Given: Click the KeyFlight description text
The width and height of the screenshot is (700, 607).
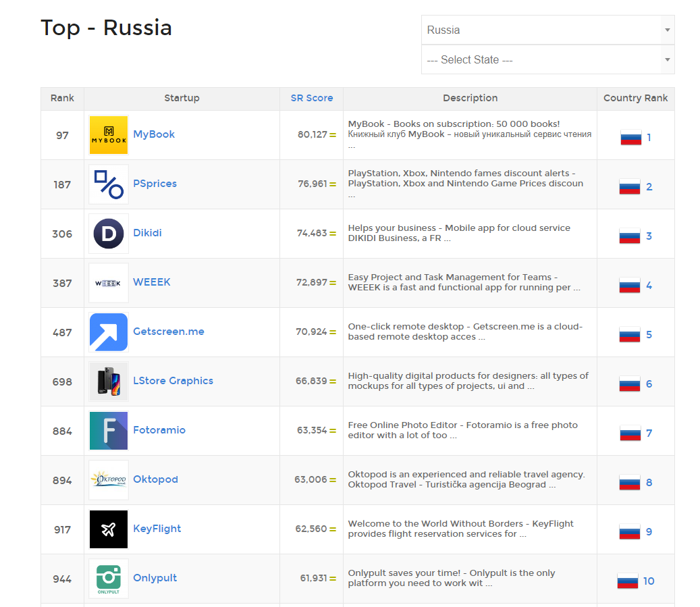Looking at the screenshot, I should point(461,529).
